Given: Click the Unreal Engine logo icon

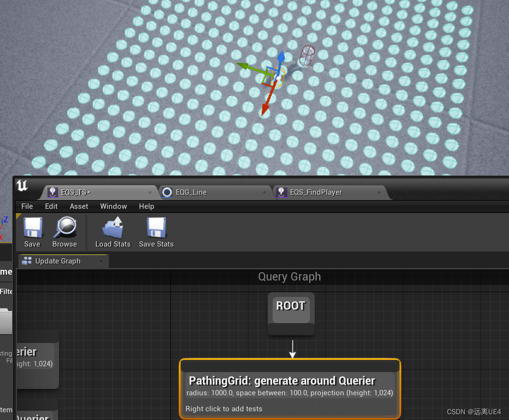Looking at the screenshot, I should pyautogui.click(x=22, y=186).
